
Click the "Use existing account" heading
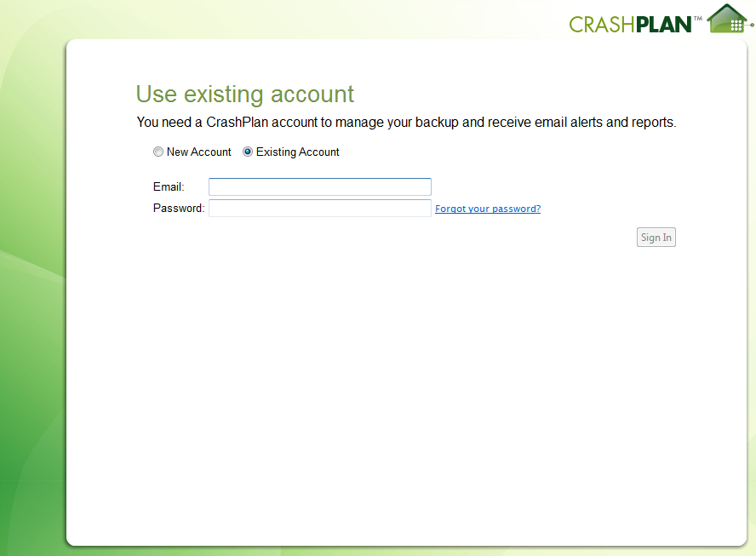(245, 94)
